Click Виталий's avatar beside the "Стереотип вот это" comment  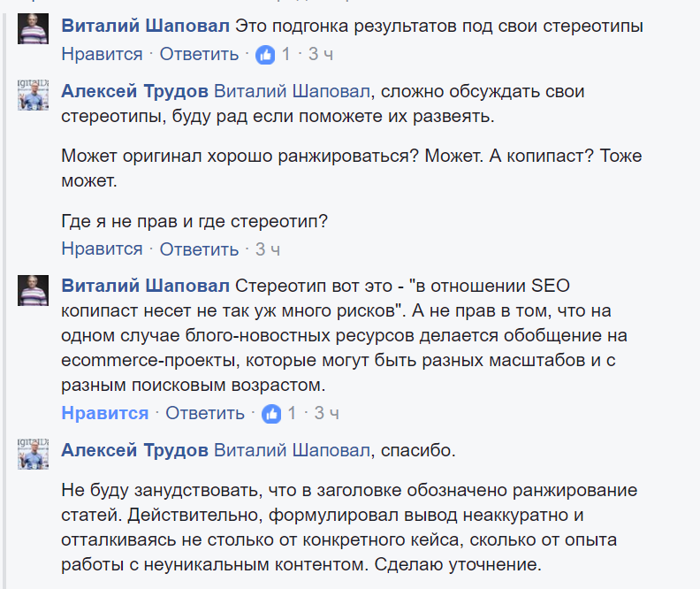tap(33, 290)
